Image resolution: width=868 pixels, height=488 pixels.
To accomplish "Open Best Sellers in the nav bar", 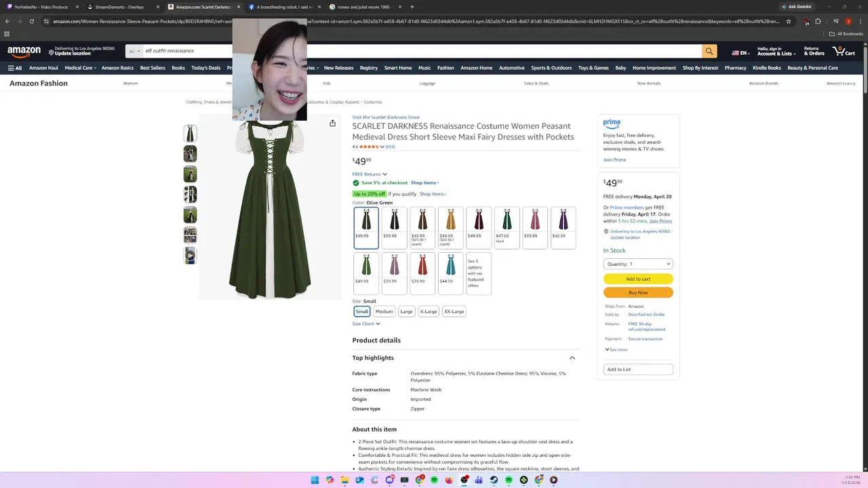I will click(153, 68).
